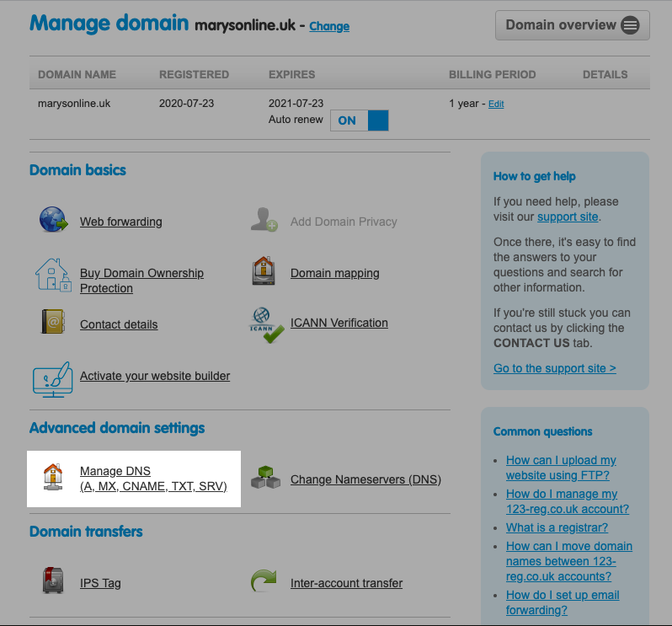The image size is (672, 626).
Task: Open 'How can I upload my website using FTP?'
Action: (561, 468)
